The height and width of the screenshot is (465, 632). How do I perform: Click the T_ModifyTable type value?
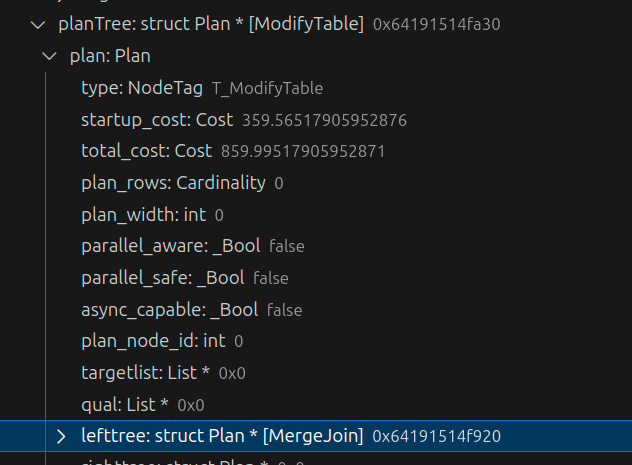click(x=267, y=88)
